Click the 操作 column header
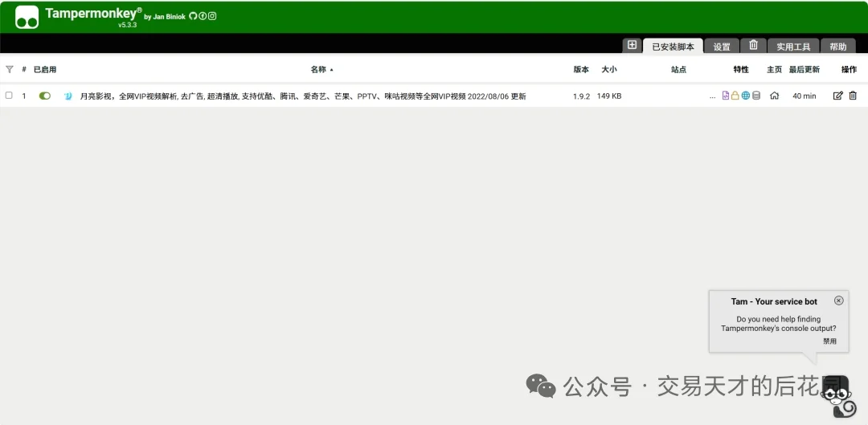The width and height of the screenshot is (868, 425). click(850, 69)
